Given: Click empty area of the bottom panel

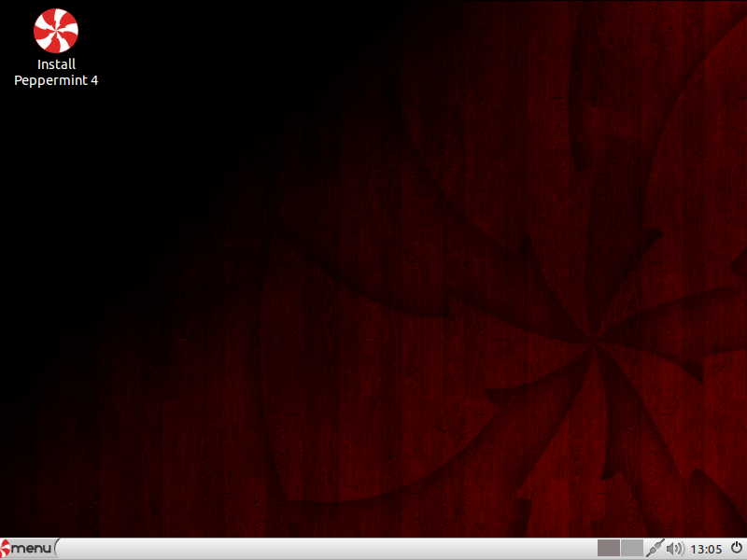Looking at the screenshot, I should (327, 548).
